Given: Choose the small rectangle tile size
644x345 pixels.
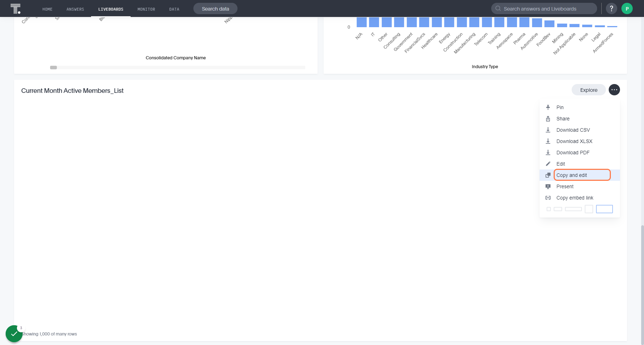Looking at the screenshot, I should point(558,209).
